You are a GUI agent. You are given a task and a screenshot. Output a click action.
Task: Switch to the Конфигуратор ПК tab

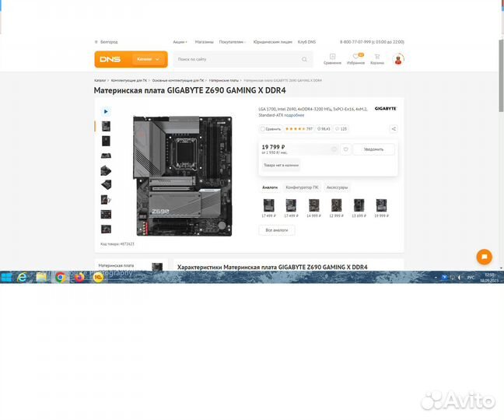click(302, 187)
